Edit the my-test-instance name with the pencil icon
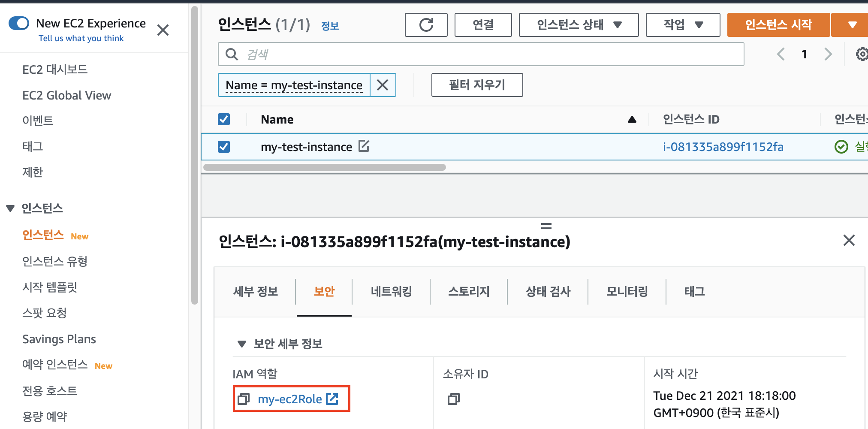 point(364,146)
